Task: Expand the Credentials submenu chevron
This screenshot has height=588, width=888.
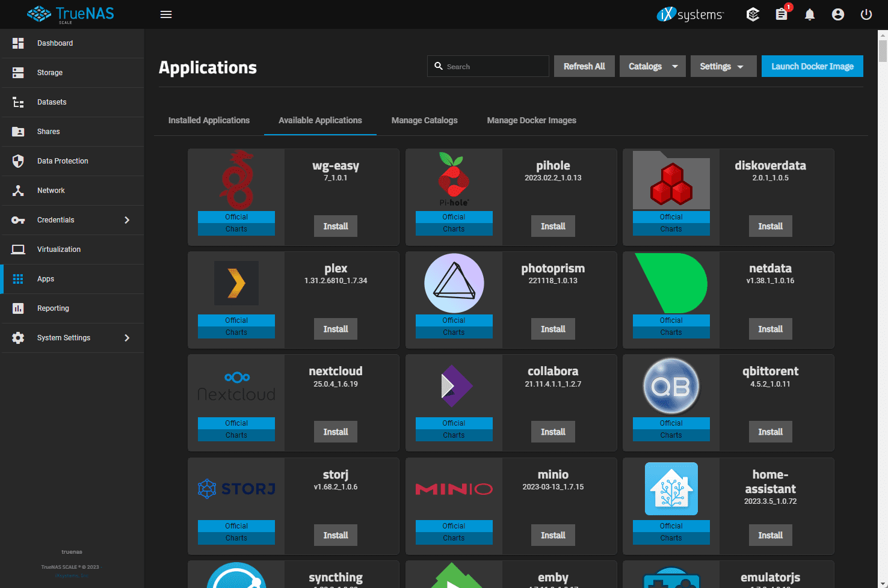Action: pos(127,220)
